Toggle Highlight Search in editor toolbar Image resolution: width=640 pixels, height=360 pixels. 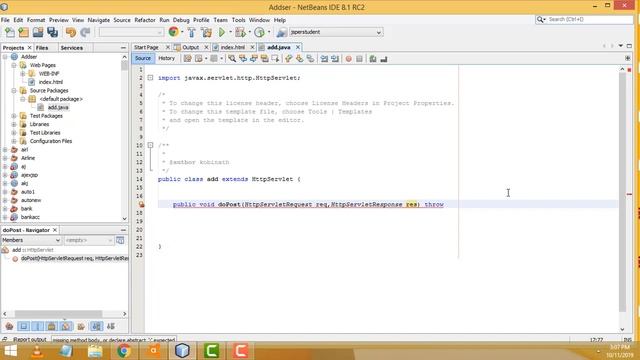click(264, 59)
